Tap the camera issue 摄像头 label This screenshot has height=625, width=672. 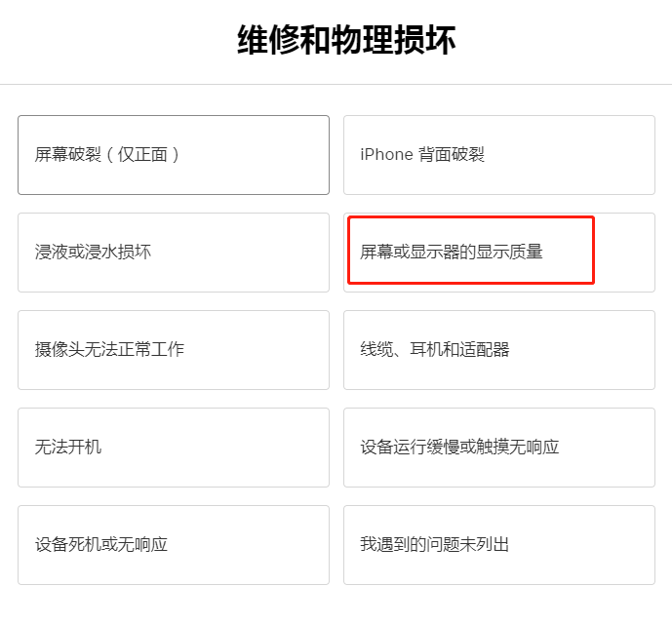(x=59, y=350)
